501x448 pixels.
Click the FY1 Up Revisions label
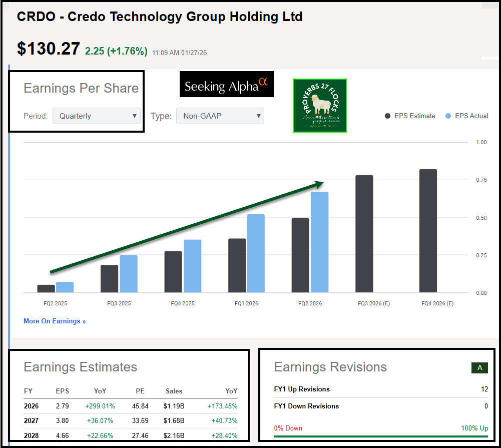pos(302,389)
